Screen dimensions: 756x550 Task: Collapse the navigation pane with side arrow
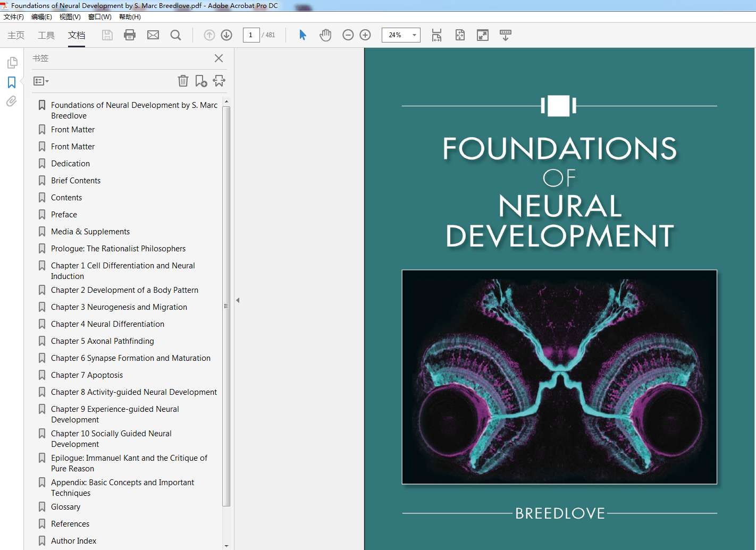(x=237, y=300)
